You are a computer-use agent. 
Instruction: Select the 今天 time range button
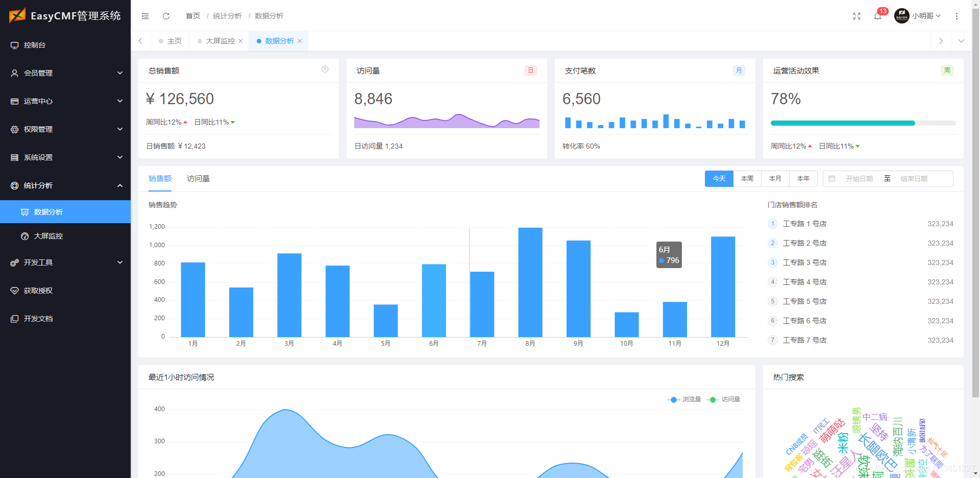(719, 179)
